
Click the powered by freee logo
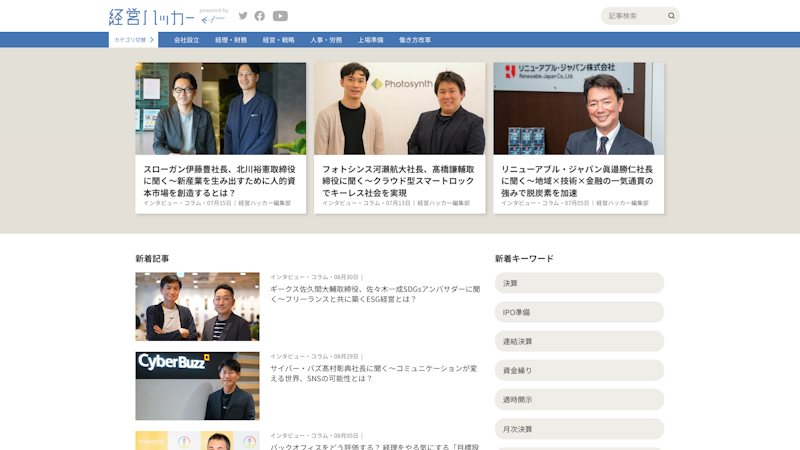[x=213, y=16]
